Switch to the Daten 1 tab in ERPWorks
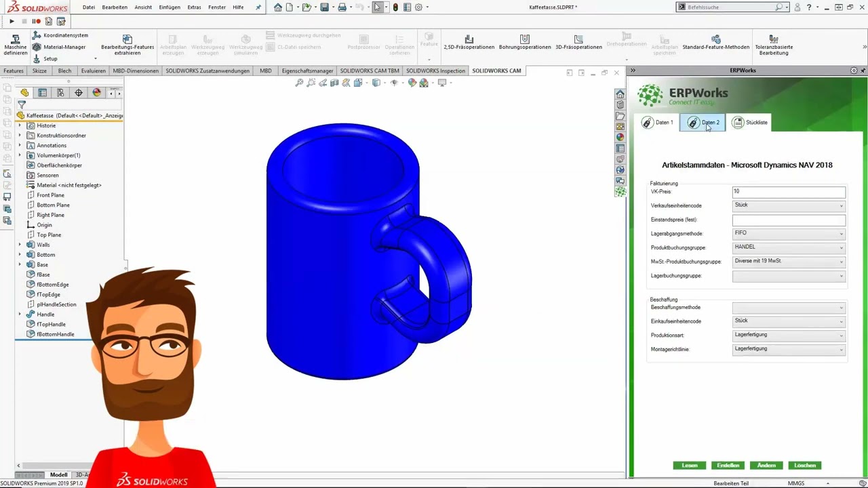Screen dimensions: 868x488 (x=658, y=123)
